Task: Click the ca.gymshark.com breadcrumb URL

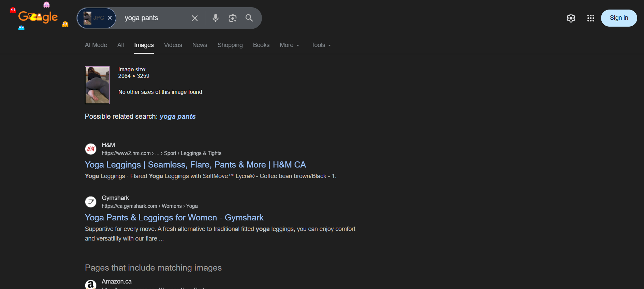Action: pos(150,206)
